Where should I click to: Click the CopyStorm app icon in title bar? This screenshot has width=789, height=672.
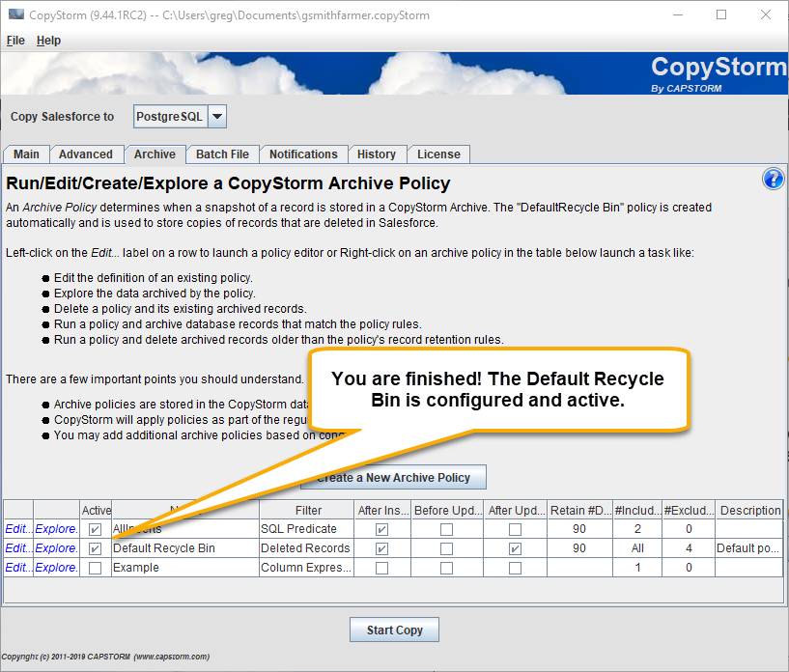(x=16, y=14)
